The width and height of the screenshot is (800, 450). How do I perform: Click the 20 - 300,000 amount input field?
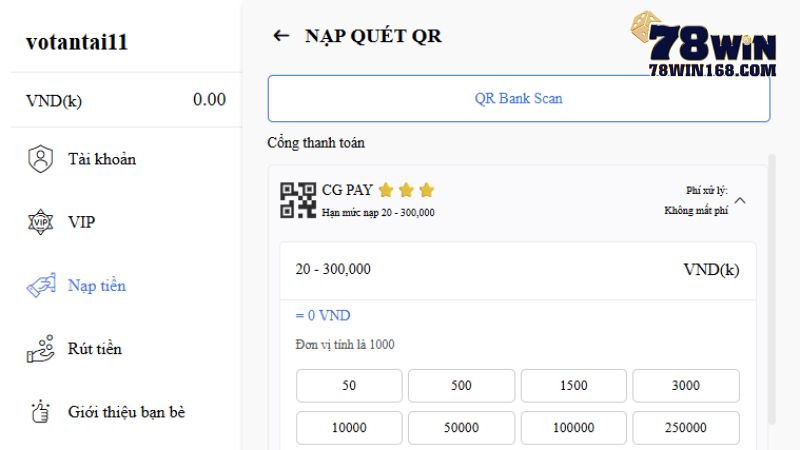(x=517, y=269)
